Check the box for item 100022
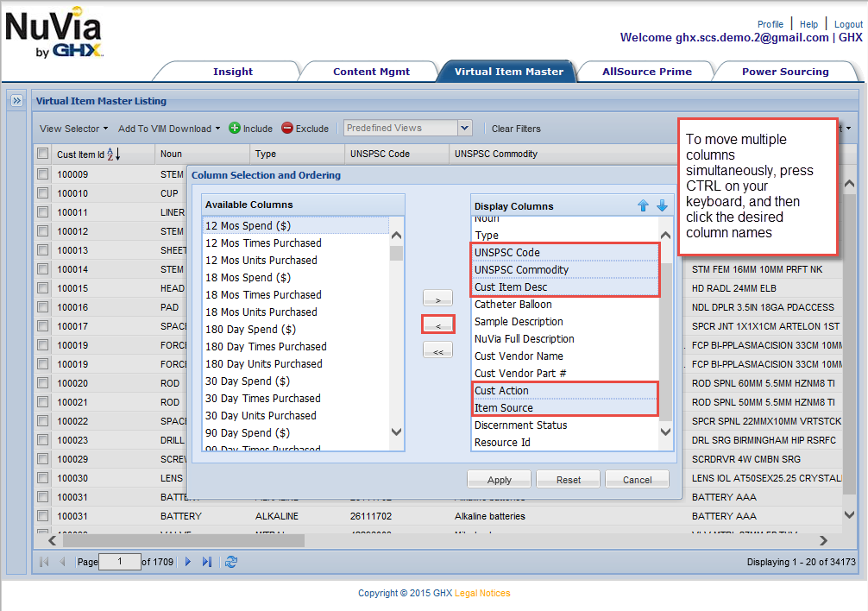868x611 pixels. pos(42,420)
